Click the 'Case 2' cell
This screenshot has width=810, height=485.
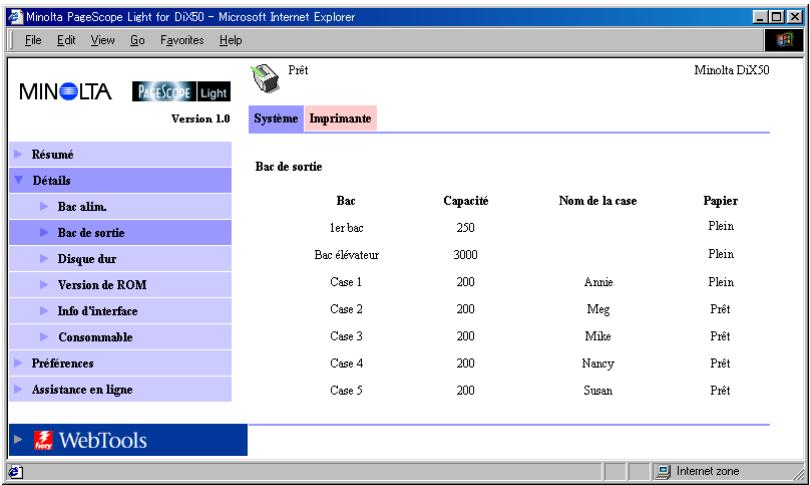[x=346, y=309]
